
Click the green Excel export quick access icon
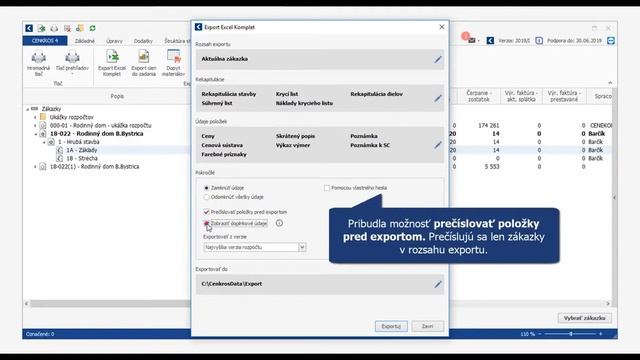pyautogui.click(x=41, y=28)
